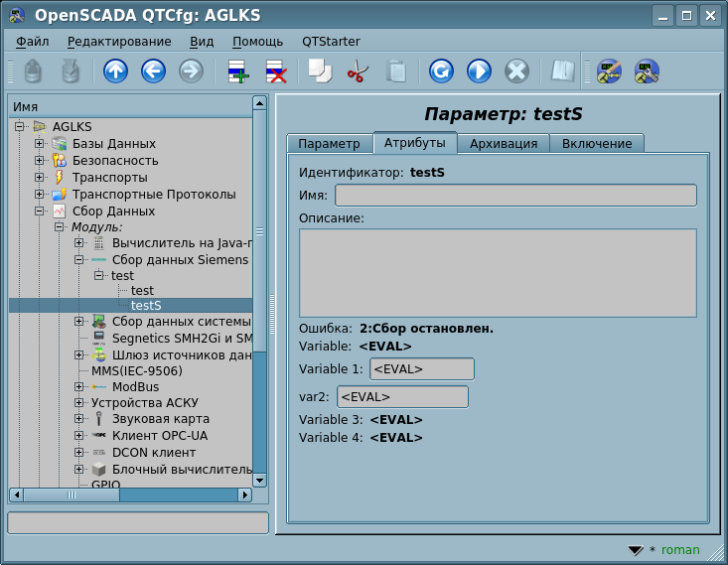Click the Start periodic update play icon

[479, 71]
